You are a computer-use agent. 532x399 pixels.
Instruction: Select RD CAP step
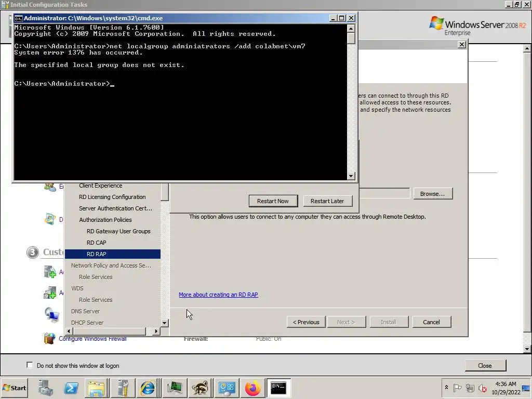pos(96,243)
